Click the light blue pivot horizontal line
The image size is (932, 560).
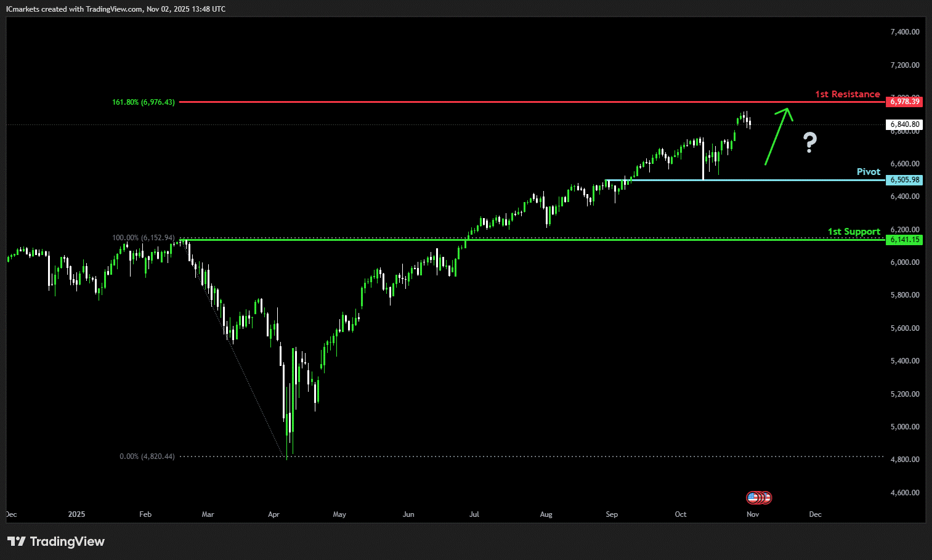[x=770, y=180]
